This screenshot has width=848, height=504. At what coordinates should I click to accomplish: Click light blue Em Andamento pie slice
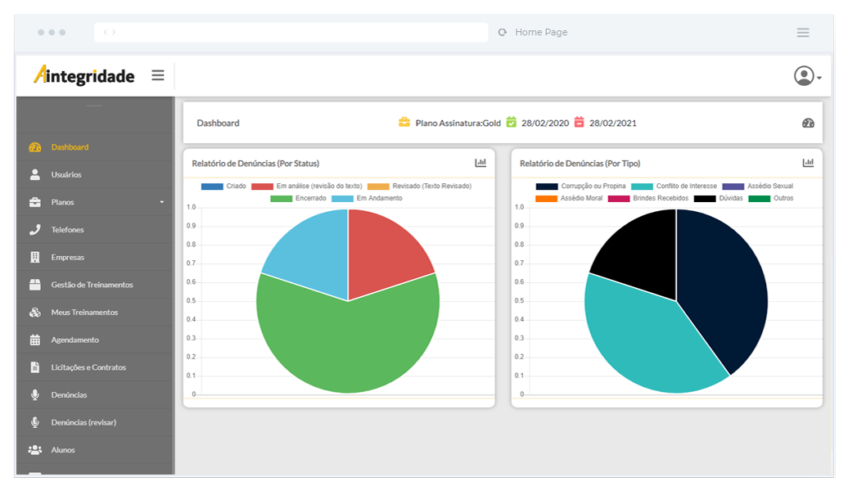click(313, 253)
